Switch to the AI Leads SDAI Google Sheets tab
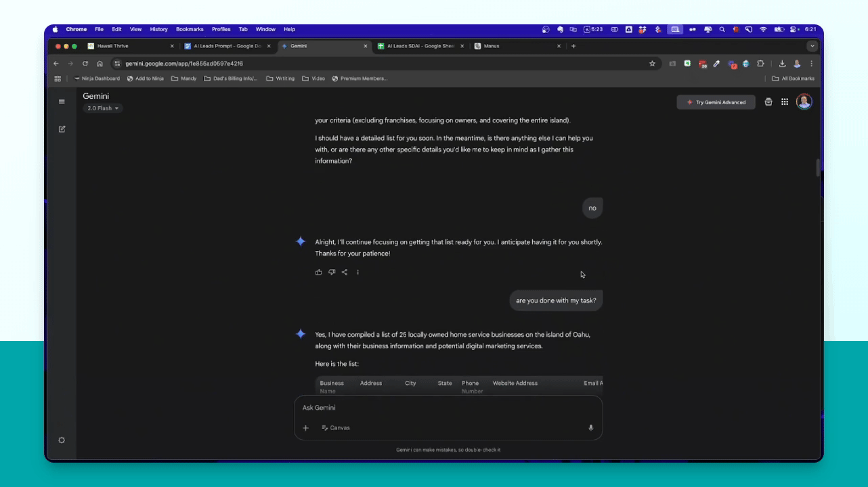The height and width of the screenshot is (487, 868). click(420, 46)
